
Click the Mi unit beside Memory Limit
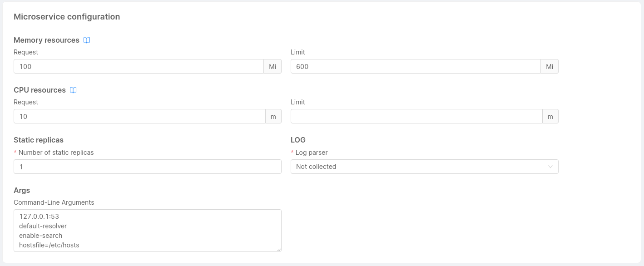click(x=550, y=66)
